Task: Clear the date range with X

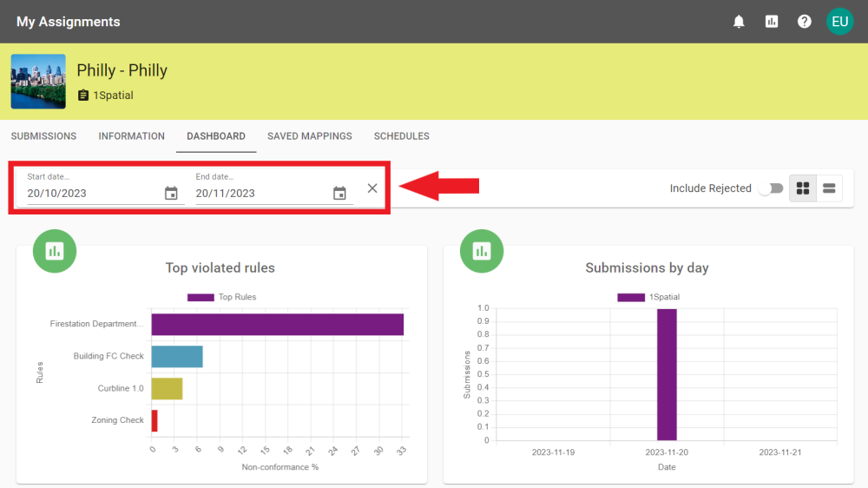Action: click(372, 188)
